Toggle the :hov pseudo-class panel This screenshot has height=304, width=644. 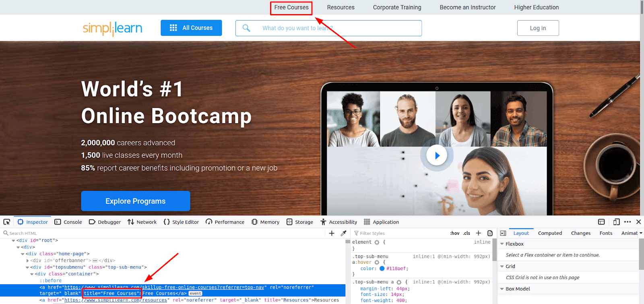(455, 233)
